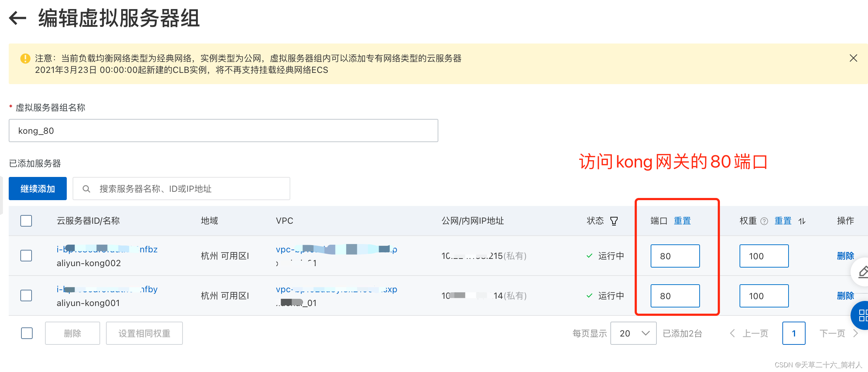Image resolution: width=868 pixels, height=372 pixels.
Task: Reset weights via 重置 next to 权重
Action: pos(783,221)
